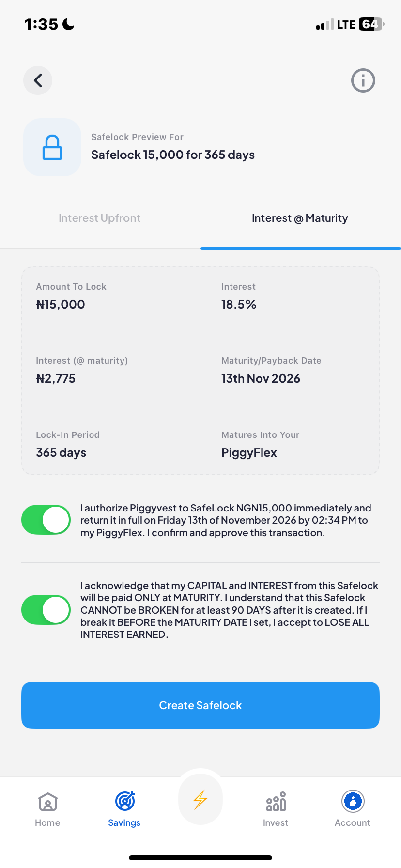Viewport: 401px width, 868px height.
Task: Select the Interest @ Maturity tab
Action: tap(299, 218)
